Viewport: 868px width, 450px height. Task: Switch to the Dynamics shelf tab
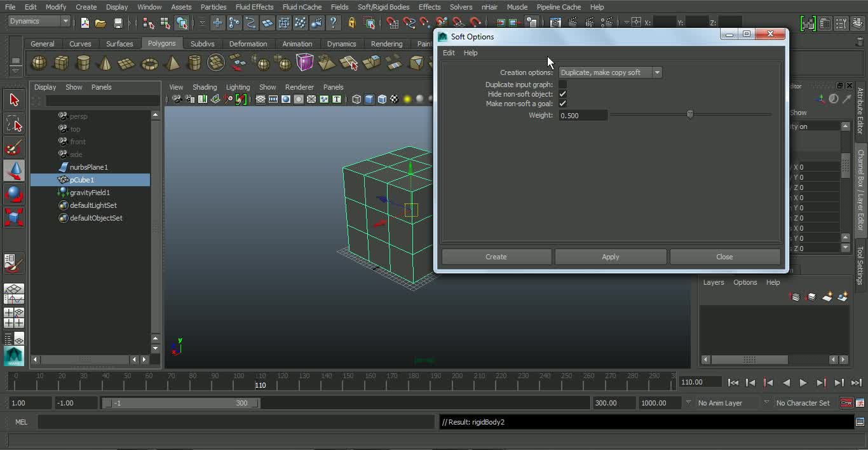coord(341,44)
